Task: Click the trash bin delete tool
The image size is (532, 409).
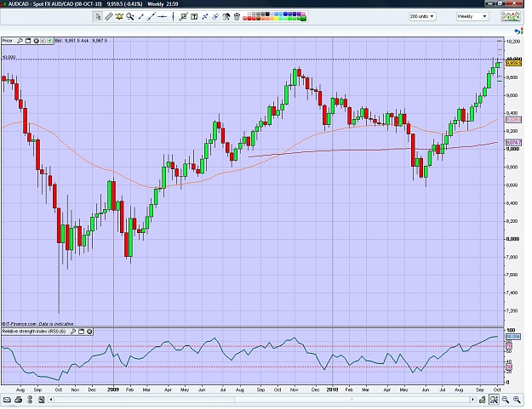Action: [237, 16]
